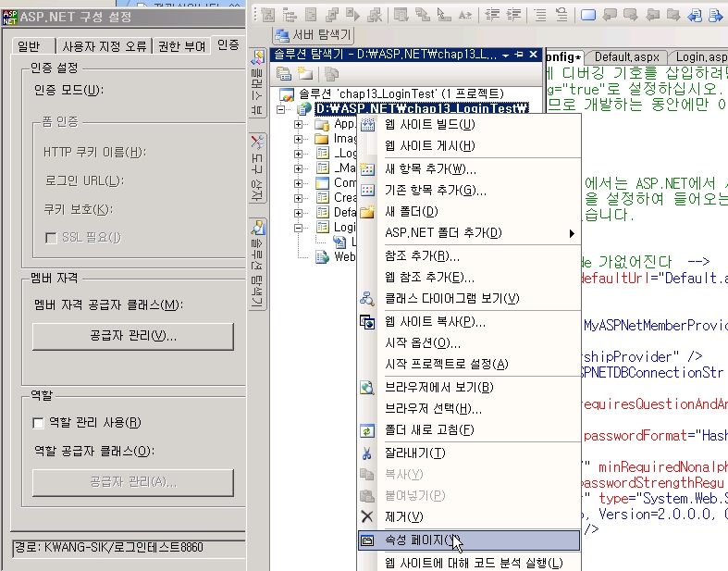Click the disabled icon second right of the blue bookmark icon
Viewport: 728px width, 571px height.
tap(631, 15)
